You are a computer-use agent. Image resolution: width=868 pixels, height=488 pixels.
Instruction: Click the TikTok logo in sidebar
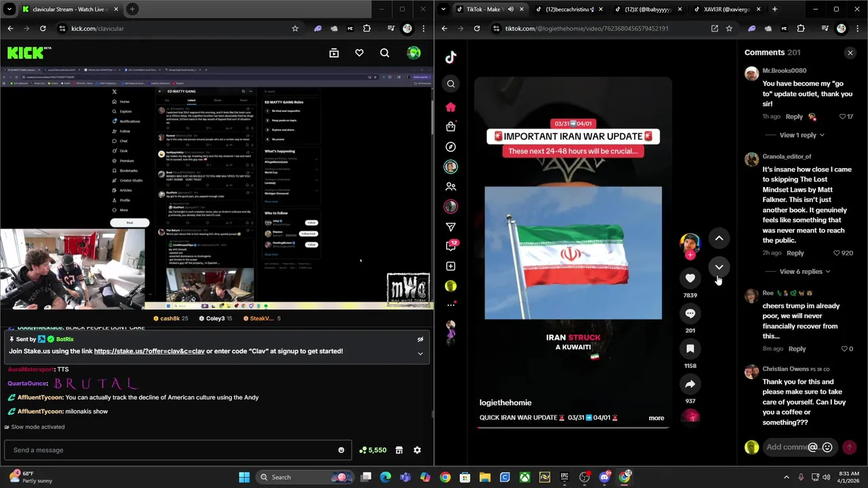(x=451, y=58)
